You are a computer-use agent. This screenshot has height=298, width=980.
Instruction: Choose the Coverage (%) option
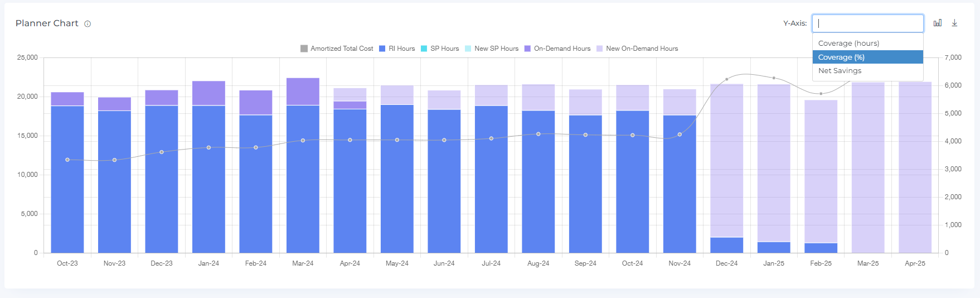(841, 57)
